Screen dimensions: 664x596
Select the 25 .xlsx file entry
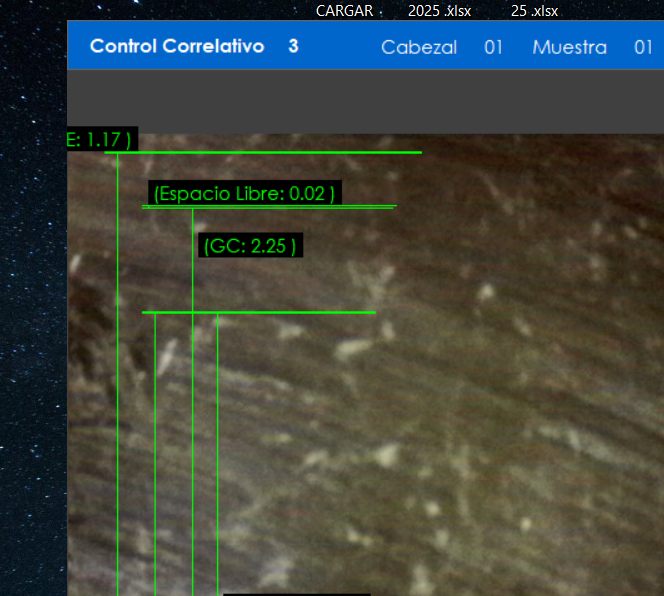coord(534,11)
